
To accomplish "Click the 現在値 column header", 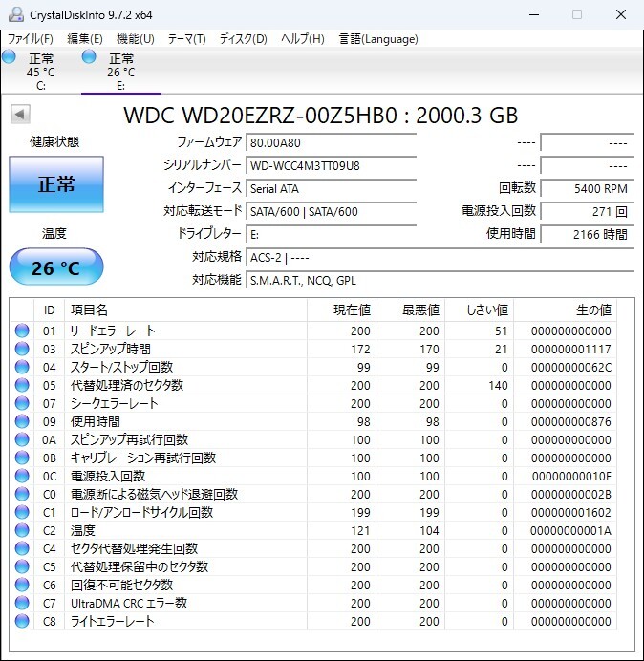I will point(341,310).
